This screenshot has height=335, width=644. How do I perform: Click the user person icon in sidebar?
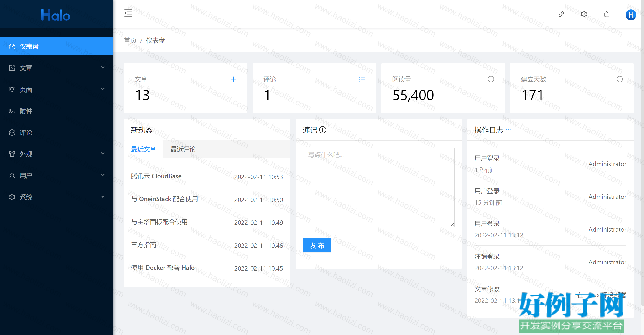pyautogui.click(x=12, y=176)
